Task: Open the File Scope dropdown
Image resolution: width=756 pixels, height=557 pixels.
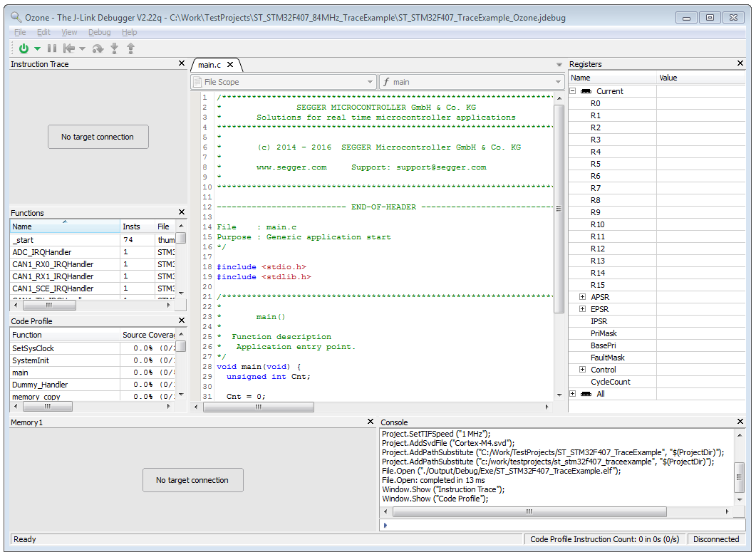Action: [284, 82]
